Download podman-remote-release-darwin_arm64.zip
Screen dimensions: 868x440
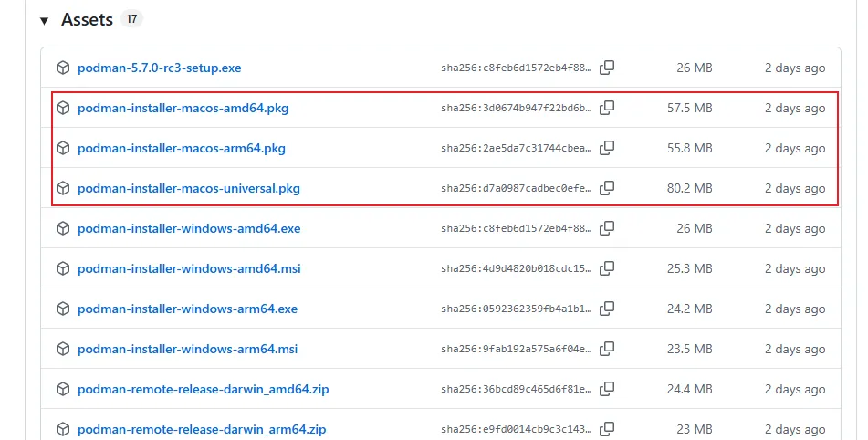coord(202,429)
